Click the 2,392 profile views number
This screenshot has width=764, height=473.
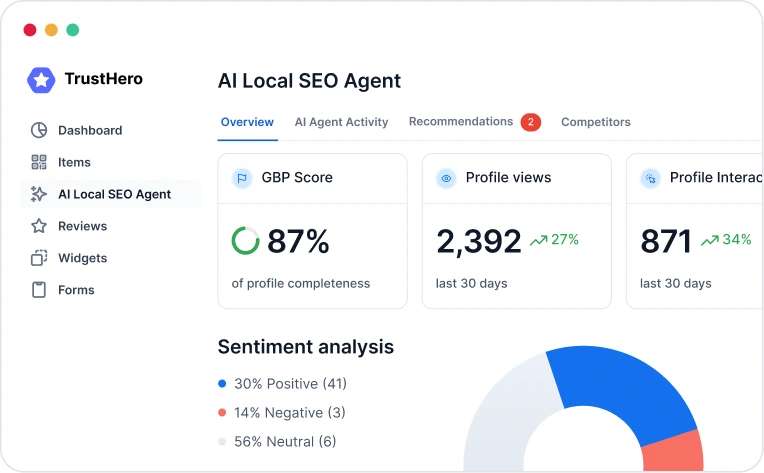click(479, 242)
